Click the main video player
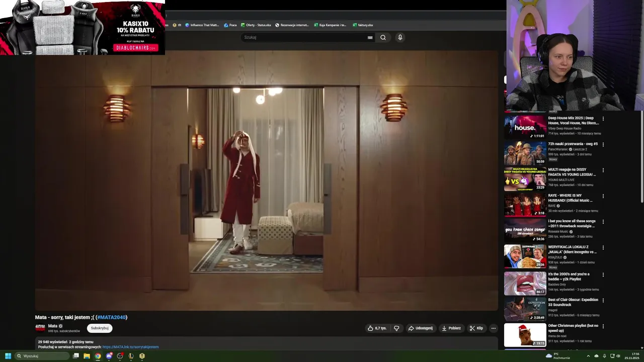 pyautogui.click(x=266, y=180)
